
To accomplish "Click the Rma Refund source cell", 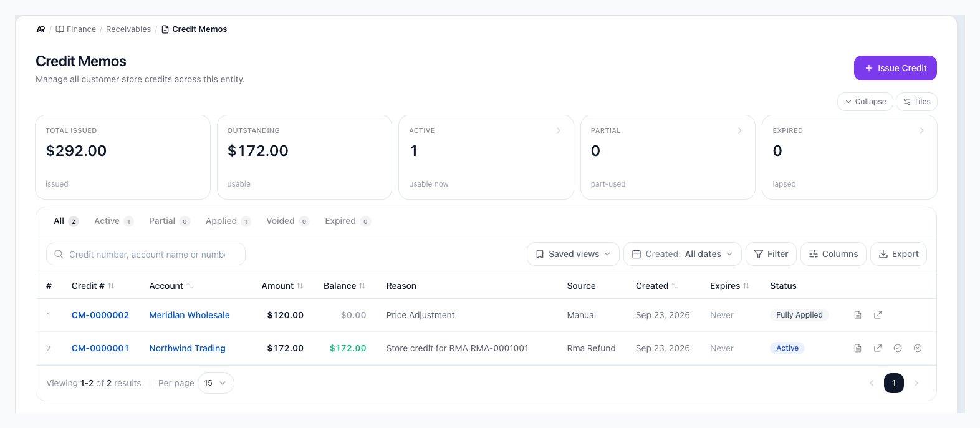I will (x=591, y=348).
